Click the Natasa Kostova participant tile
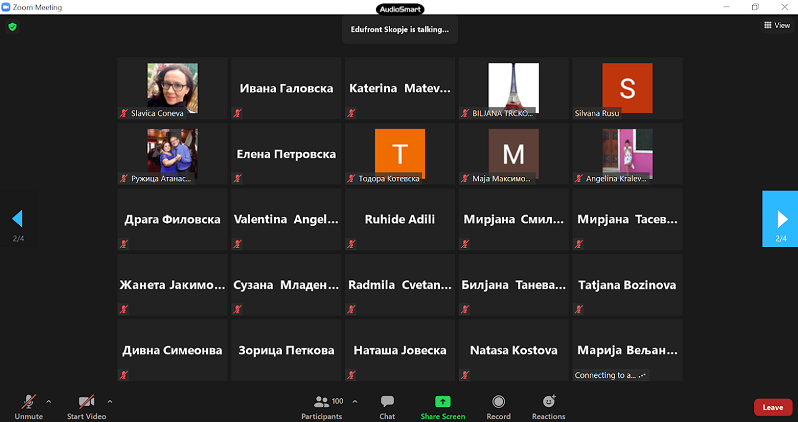This screenshot has height=422, width=798. (x=514, y=350)
